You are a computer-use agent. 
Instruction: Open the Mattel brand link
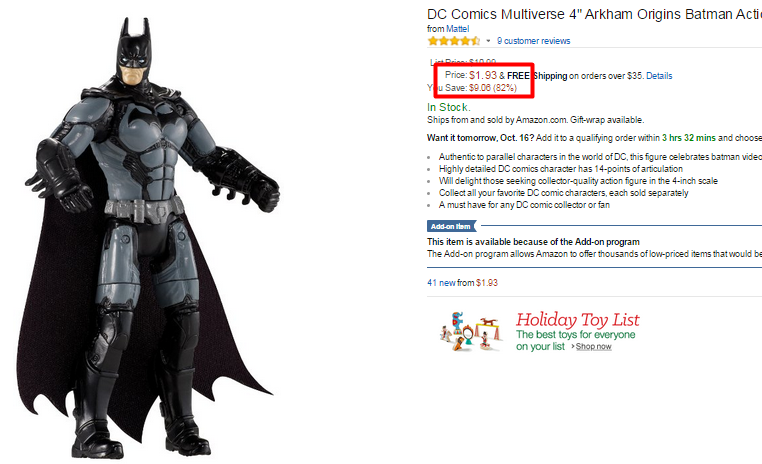(457, 29)
